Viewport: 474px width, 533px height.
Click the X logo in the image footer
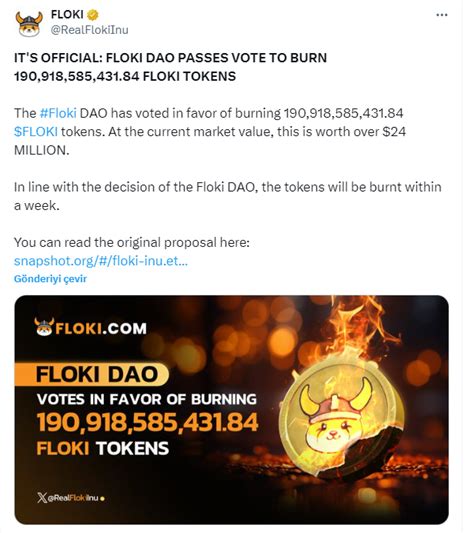pyautogui.click(x=42, y=498)
